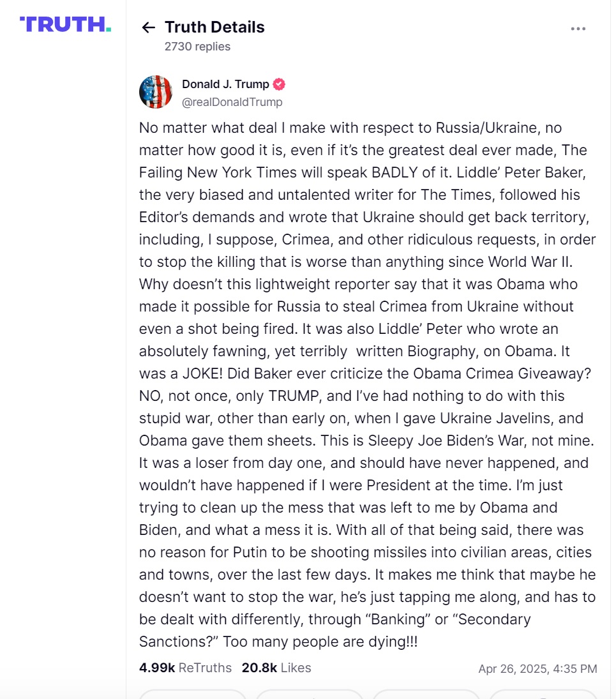616x699 pixels.
Task: Click the 2730 replies count
Action: coord(197,47)
